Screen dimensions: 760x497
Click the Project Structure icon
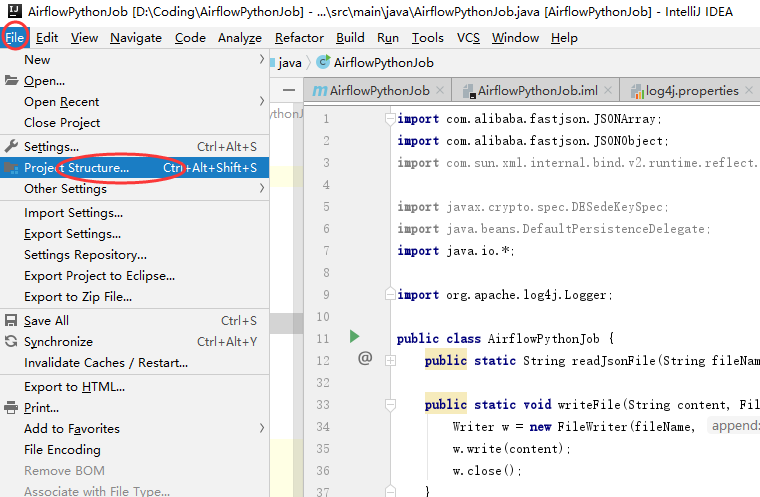[x=11, y=168]
